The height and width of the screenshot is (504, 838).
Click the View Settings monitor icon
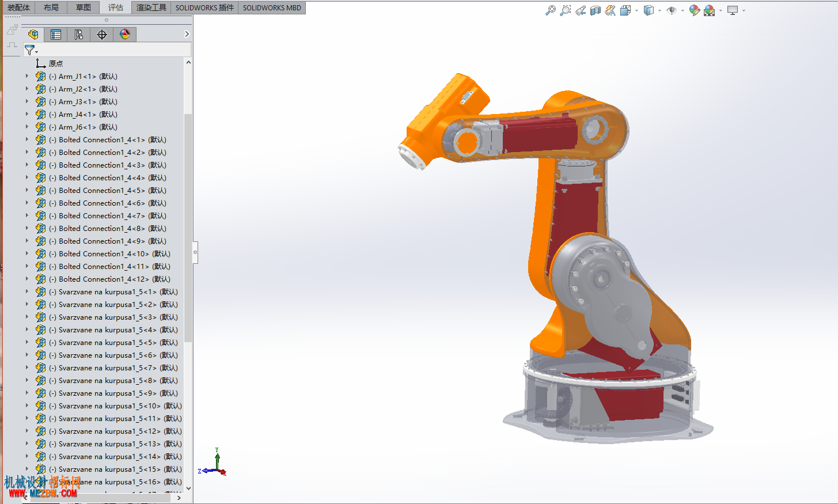733,10
